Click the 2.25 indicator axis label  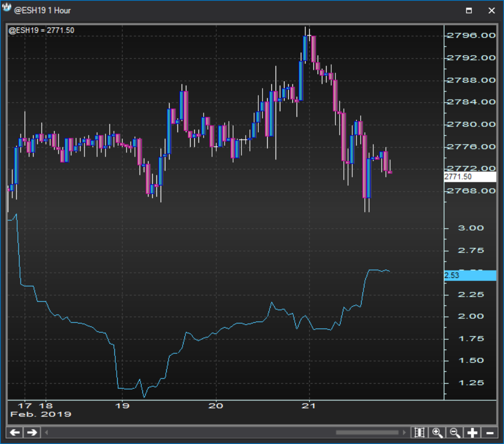(471, 295)
